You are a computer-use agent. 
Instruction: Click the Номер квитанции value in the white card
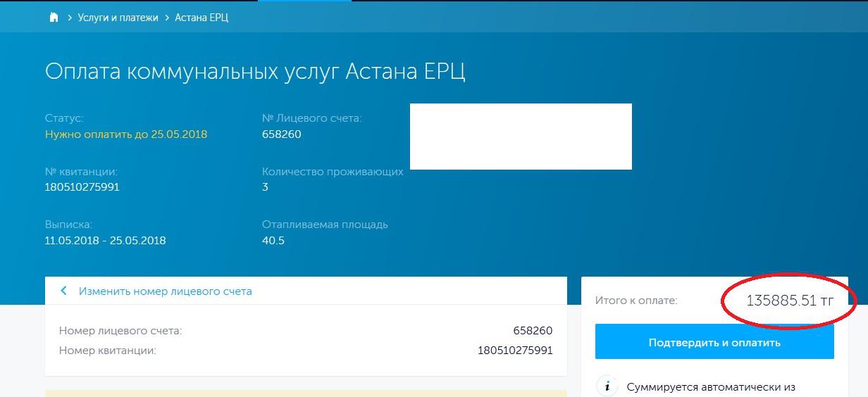515,350
